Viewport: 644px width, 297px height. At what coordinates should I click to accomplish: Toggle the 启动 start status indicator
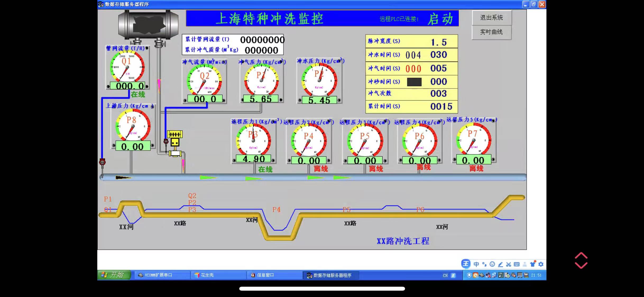440,19
